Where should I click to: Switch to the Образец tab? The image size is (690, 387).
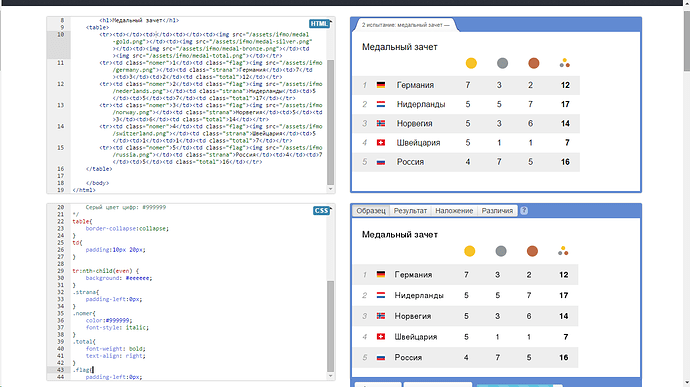(x=371, y=211)
